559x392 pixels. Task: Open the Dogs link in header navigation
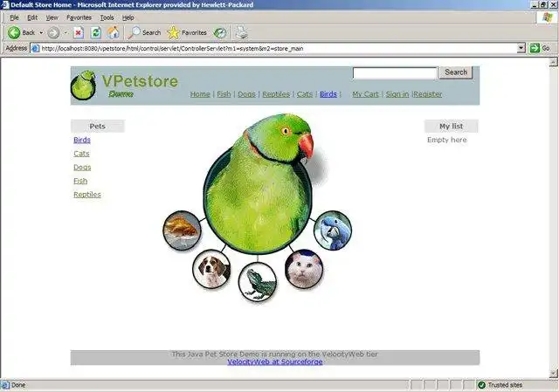(246, 94)
